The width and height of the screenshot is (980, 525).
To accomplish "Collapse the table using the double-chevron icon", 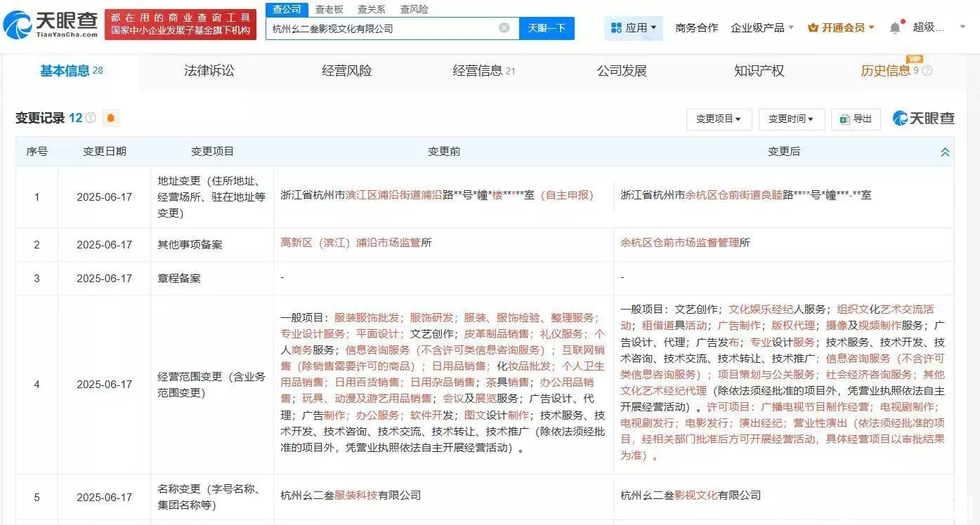I will (x=945, y=152).
